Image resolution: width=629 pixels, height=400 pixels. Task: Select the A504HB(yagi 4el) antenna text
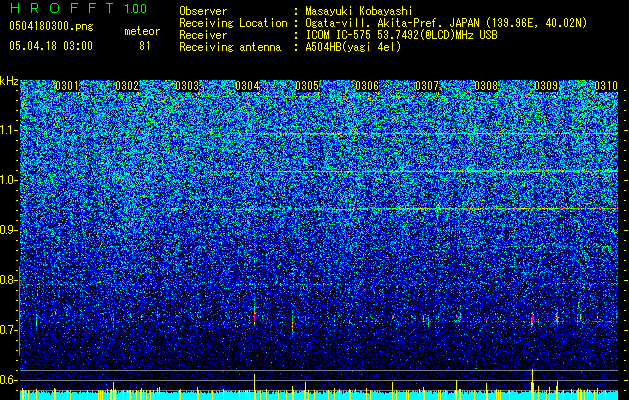point(353,47)
